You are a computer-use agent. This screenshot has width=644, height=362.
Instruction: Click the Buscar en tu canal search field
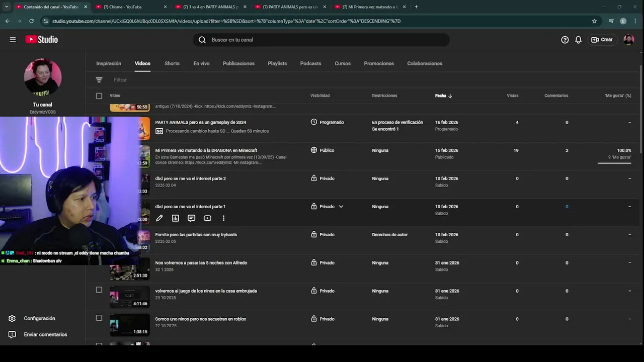[322, 40]
